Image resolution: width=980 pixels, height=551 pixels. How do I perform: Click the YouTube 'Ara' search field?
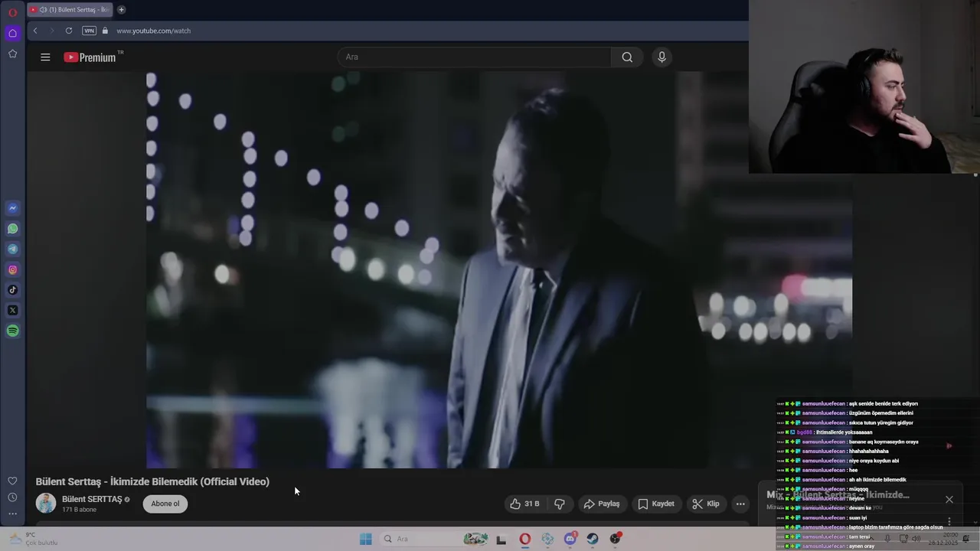pos(475,57)
